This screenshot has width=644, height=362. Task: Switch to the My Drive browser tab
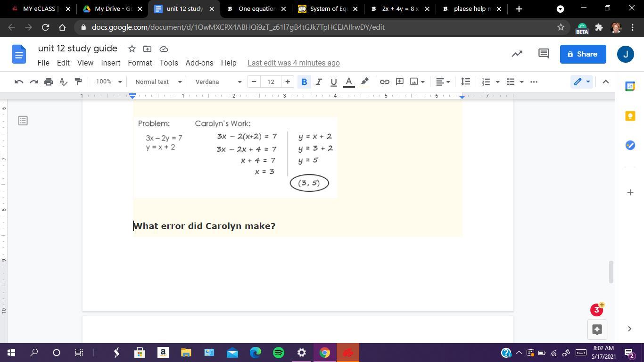click(x=112, y=8)
